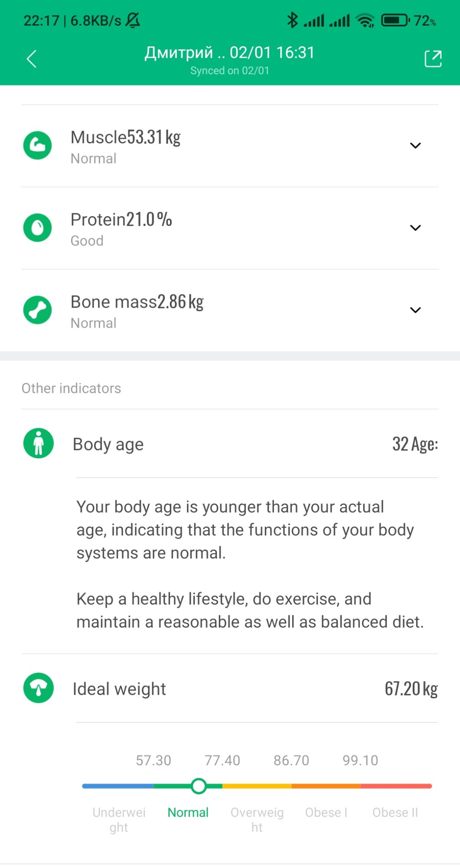This screenshot has height=868, width=460.
Task: Tap the Bluetooth status bar icon
Action: tap(293, 20)
